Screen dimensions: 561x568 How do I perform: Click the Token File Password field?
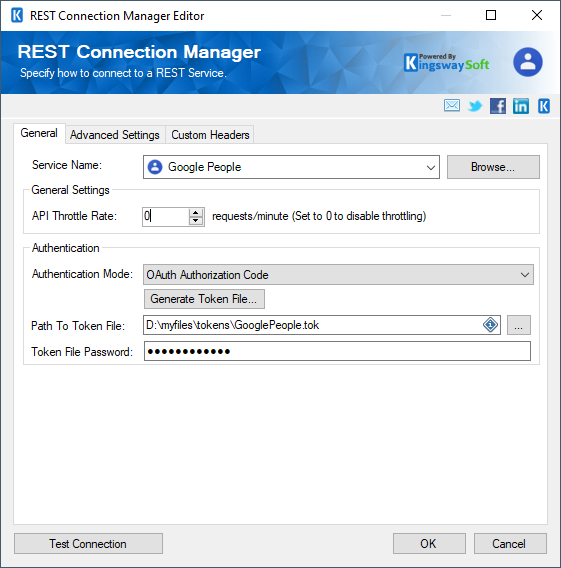point(337,351)
